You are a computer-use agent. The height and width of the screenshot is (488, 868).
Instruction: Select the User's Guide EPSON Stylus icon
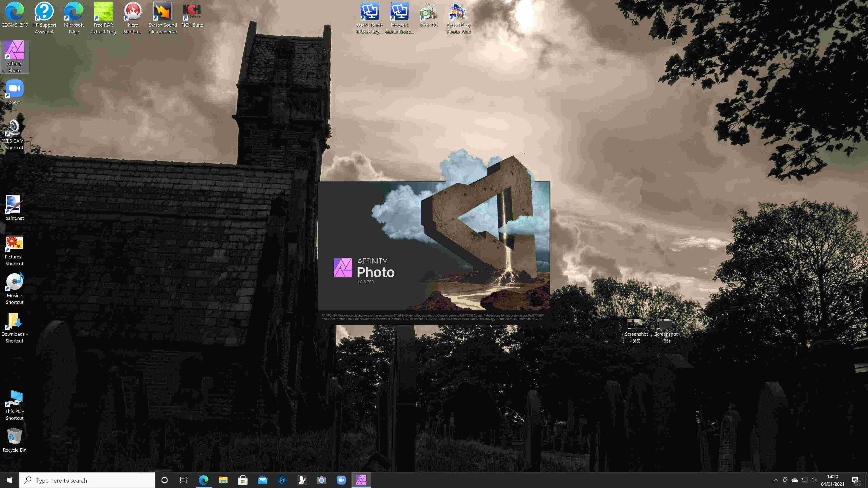(x=370, y=18)
